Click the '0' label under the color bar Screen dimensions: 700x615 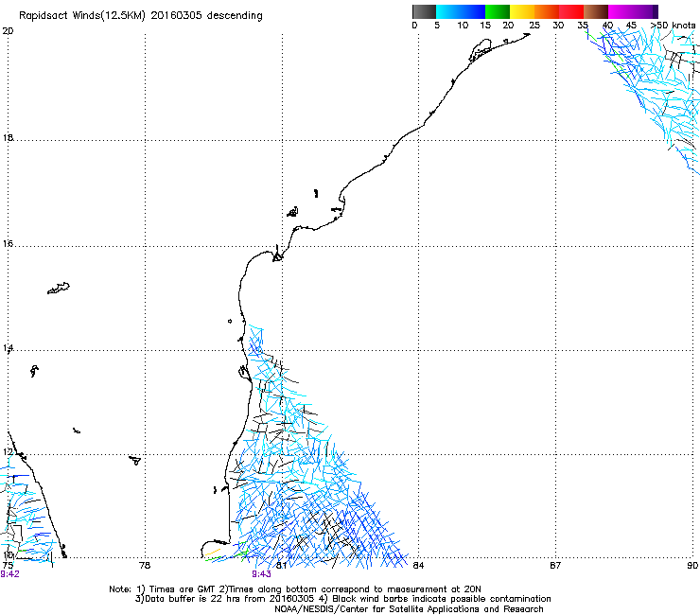coord(414,26)
